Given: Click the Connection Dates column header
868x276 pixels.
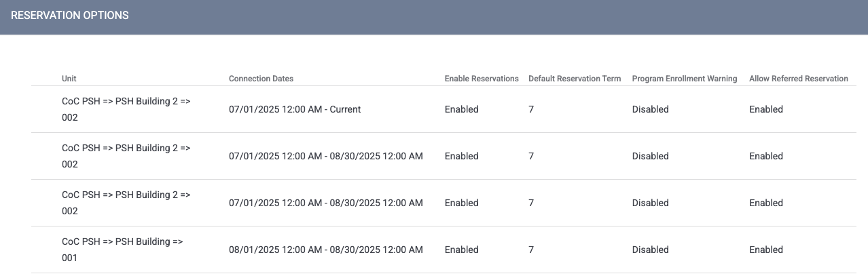Looking at the screenshot, I should tap(261, 79).
